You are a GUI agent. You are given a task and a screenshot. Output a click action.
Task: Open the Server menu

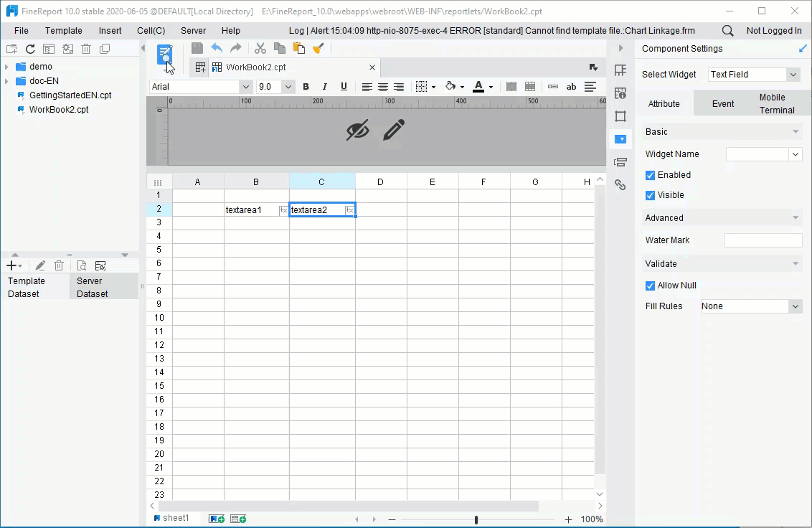(x=193, y=30)
